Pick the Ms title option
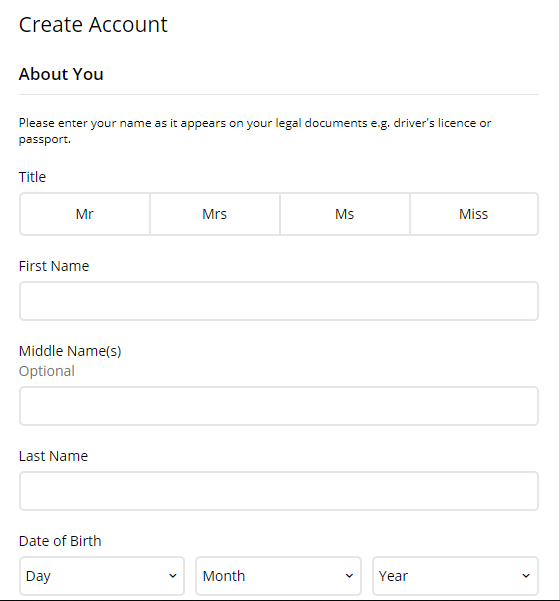Viewport: 560px width, 601px height. [x=345, y=214]
